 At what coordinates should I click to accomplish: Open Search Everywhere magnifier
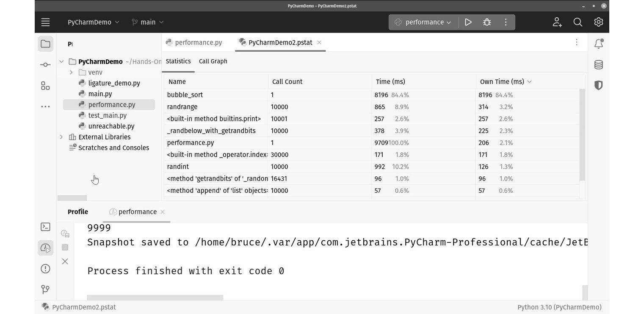click(x=578, y=22)
